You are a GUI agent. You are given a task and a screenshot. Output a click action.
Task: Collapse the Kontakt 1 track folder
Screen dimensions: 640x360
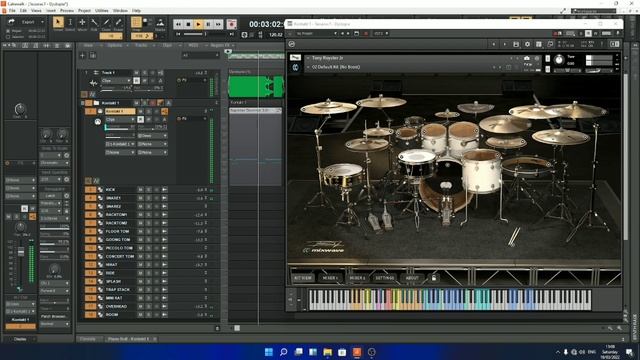click(83, 103)
